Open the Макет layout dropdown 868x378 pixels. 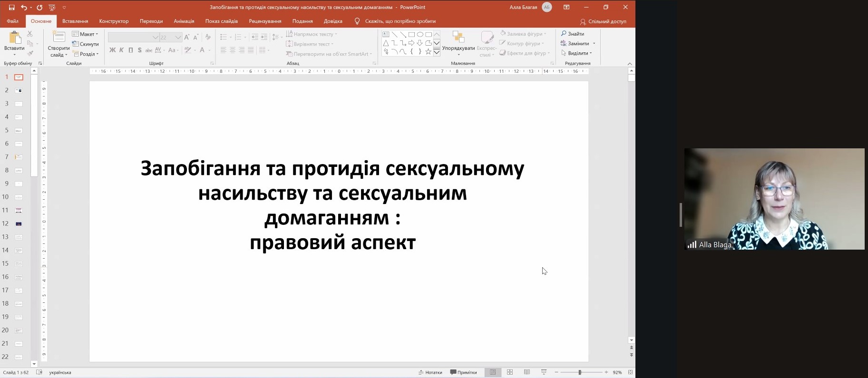(x=85, y=34)
